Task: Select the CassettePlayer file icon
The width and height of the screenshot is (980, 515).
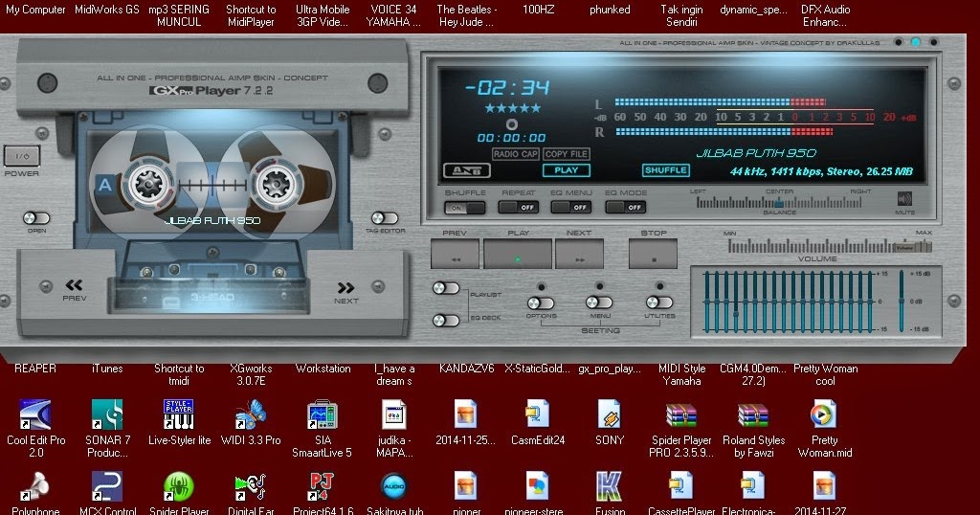Action: coord(681,487)
